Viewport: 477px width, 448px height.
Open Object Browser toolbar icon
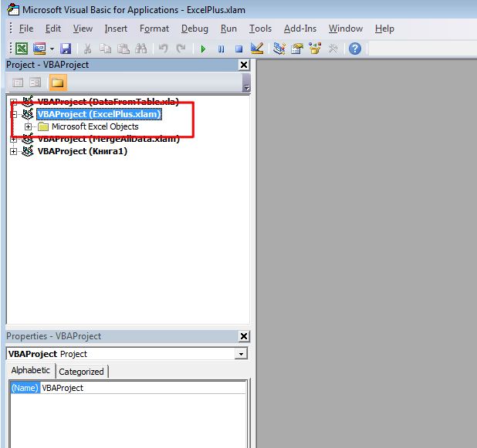click(315, 49)
